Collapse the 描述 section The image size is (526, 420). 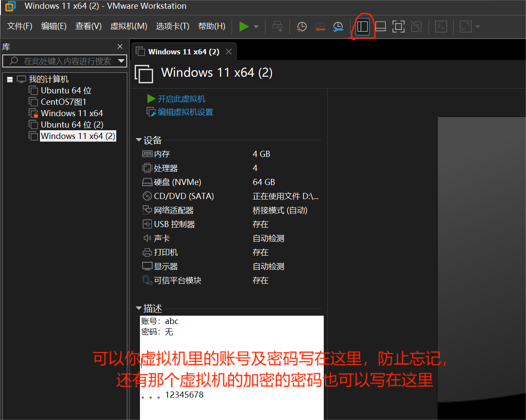click(x=139, y=308)
